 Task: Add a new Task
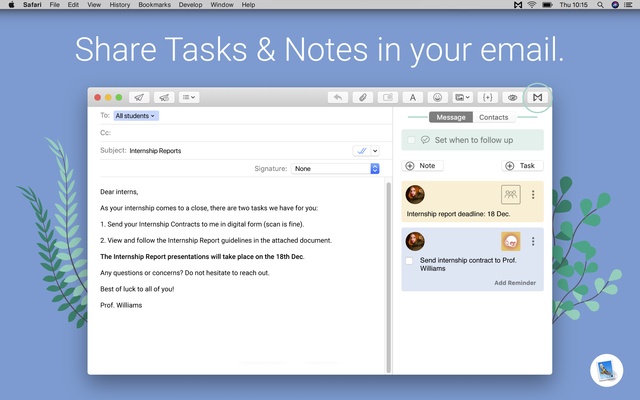522,166
